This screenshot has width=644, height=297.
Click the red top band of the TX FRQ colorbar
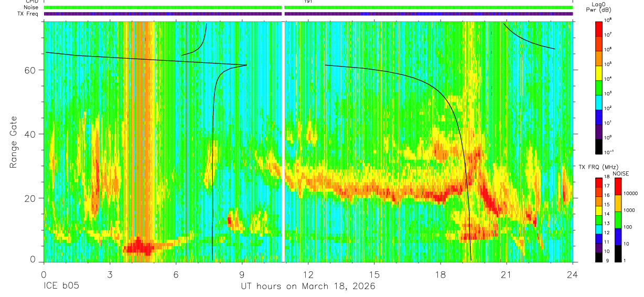pyautogui.click(x=599, y=183)
